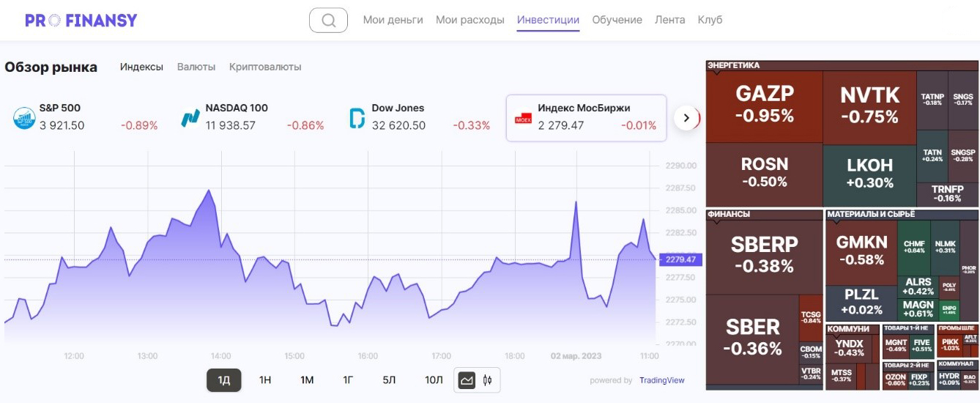Click the MOEX index logo icon
Screen dimensions: 980x403
tap(523, 118)
